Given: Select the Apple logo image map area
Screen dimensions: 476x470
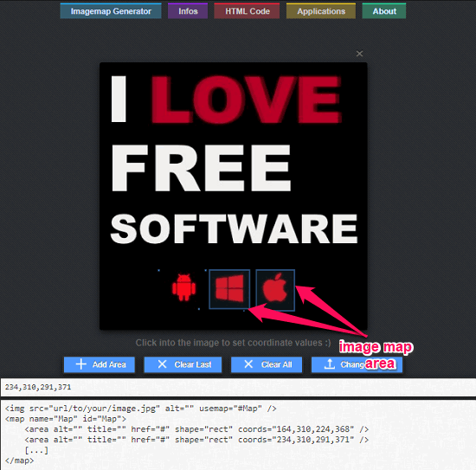Looking at the screenshot, I should (x=275, y=290).
